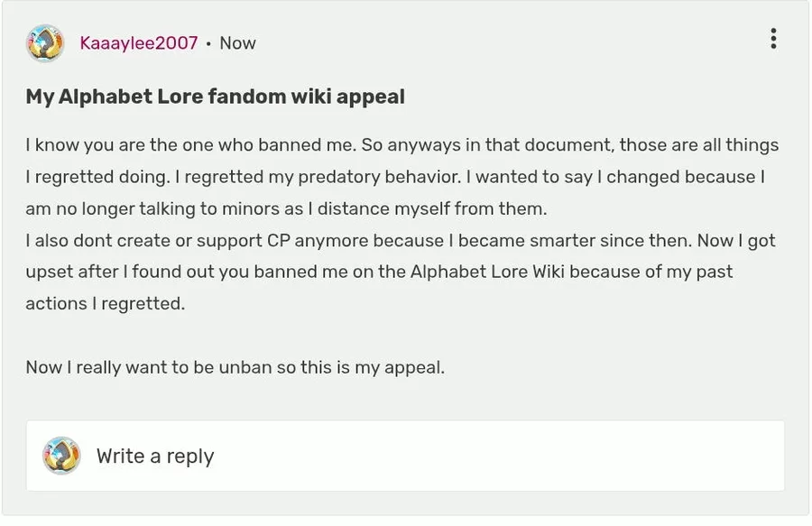Click the line starting "I also dont create"
Screen dimensions: 812x526
tap(400, 241)
